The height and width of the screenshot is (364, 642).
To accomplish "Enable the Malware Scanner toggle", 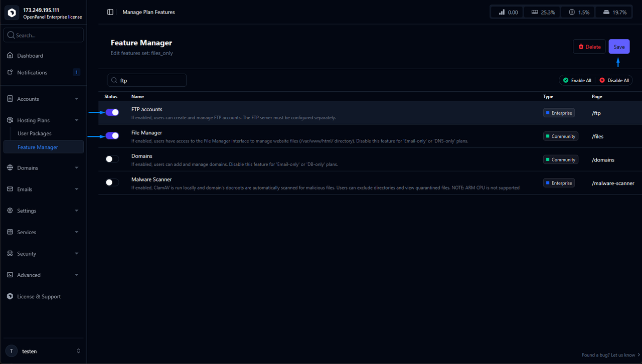I will tap(112, 183).
